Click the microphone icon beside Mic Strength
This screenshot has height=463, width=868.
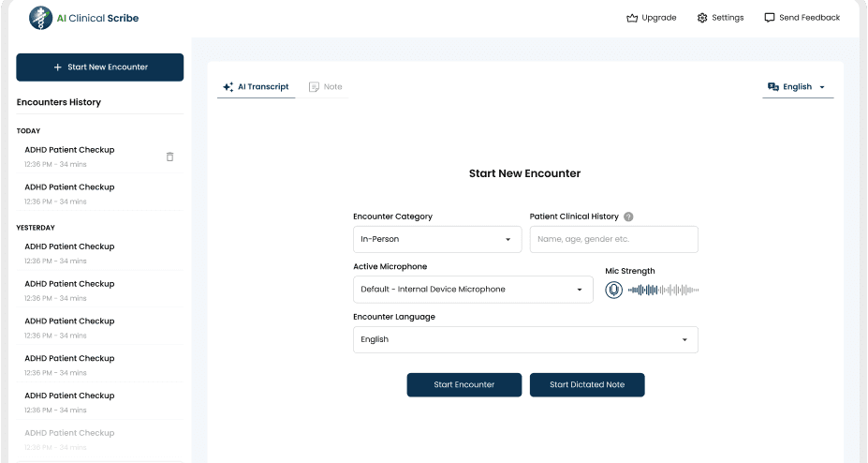pyautogui.click(x=613, y=290)
